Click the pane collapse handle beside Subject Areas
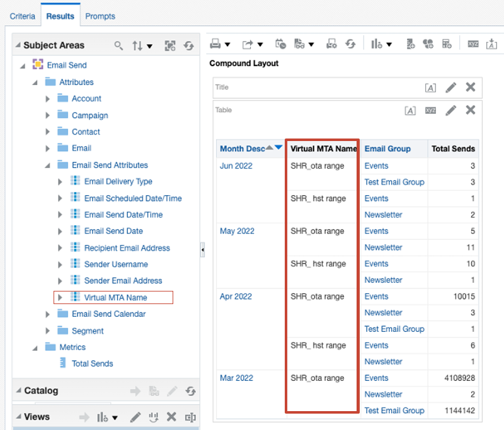 [202, 250]
